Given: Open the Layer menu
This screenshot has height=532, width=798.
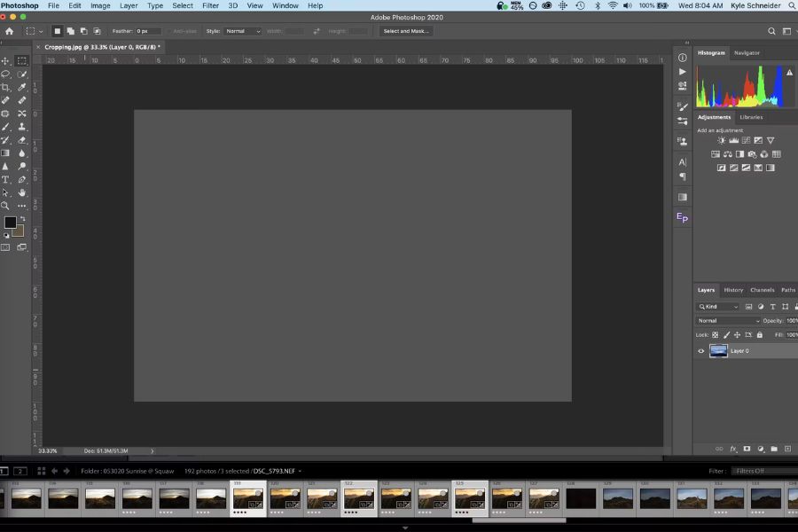Looking at the screenshot, I should click(x=129, y=5).
